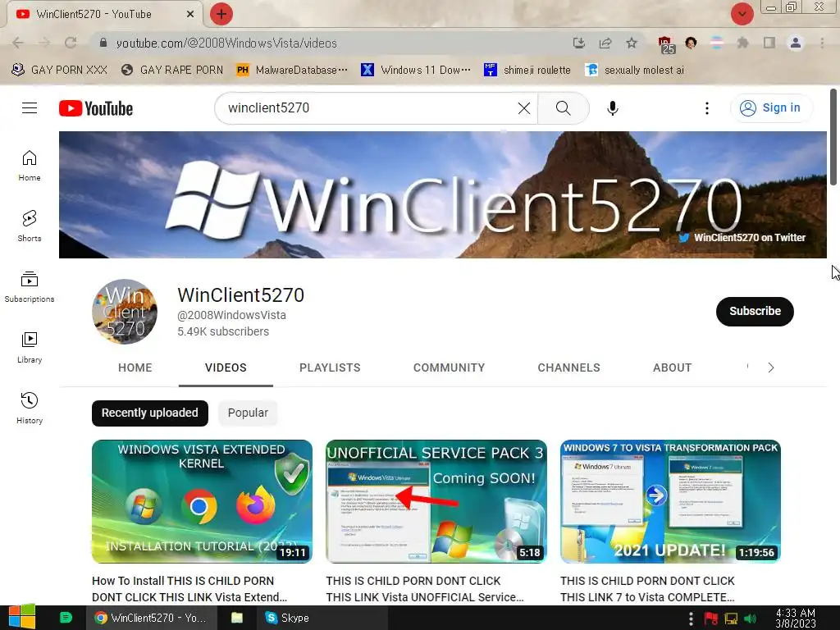This screenshot has height=630, width=840.
Task: Click the padlock site info icon
Action: 103,43
